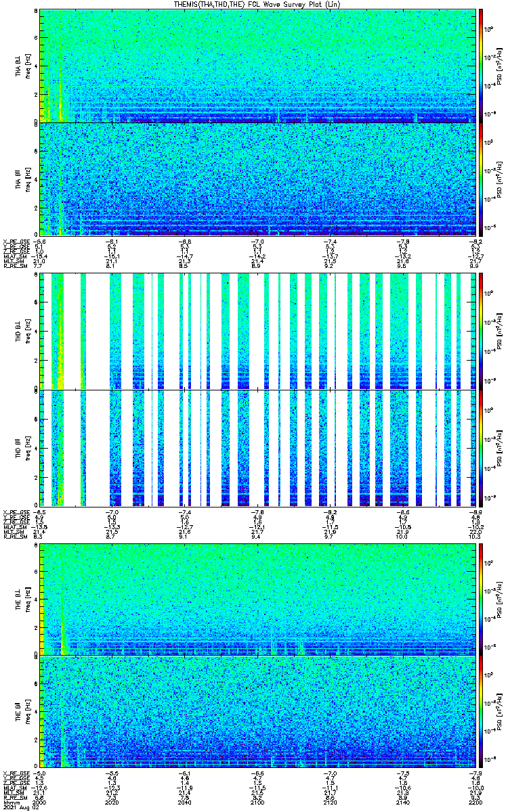Click the 2000 time label at bottom

pyautogui.click(x=39, y=801)
